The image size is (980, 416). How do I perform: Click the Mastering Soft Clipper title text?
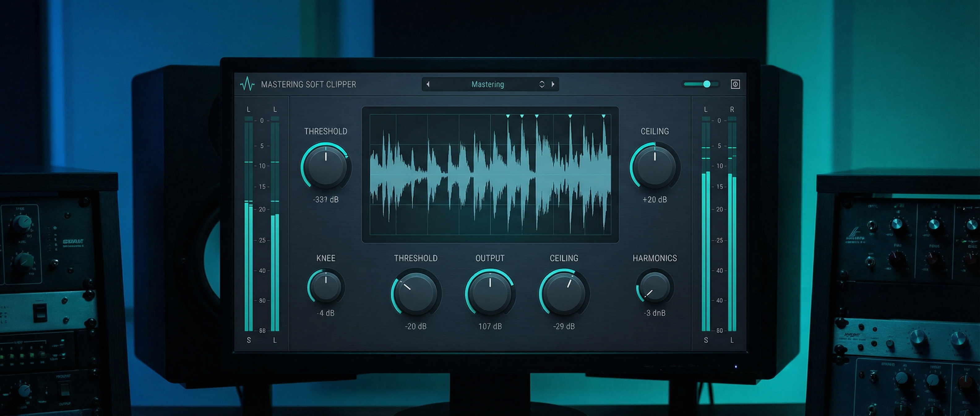(308, 84)
